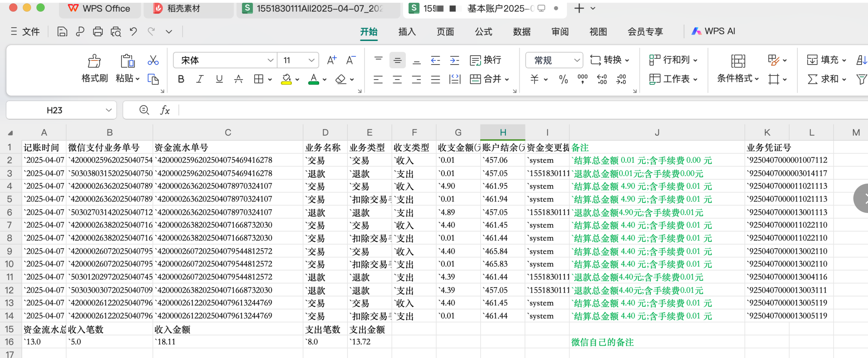868x358 pixels.
Task: Toggle underline formatting
Action: [219, 80]
